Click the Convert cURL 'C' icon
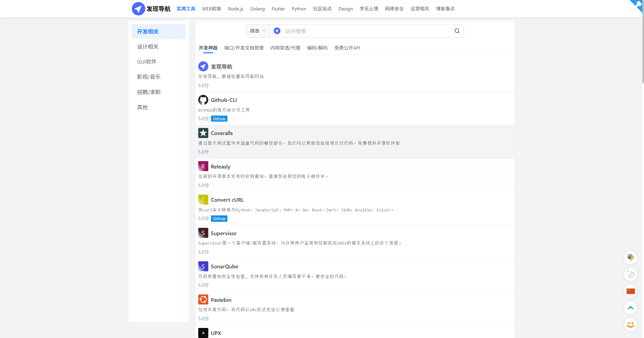 click(x=203, y=200)
